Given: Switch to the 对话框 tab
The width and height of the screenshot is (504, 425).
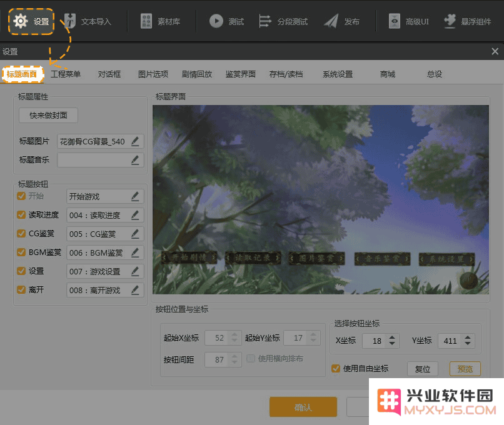Looking at the screenshot, I should [x=109, y=74].
